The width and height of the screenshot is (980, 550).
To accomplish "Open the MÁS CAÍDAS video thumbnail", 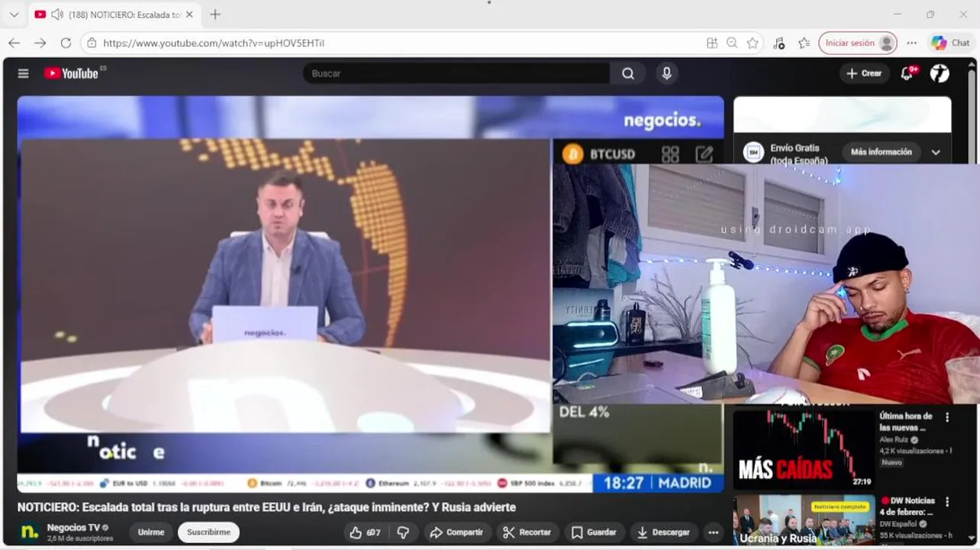I will point(804,450).
